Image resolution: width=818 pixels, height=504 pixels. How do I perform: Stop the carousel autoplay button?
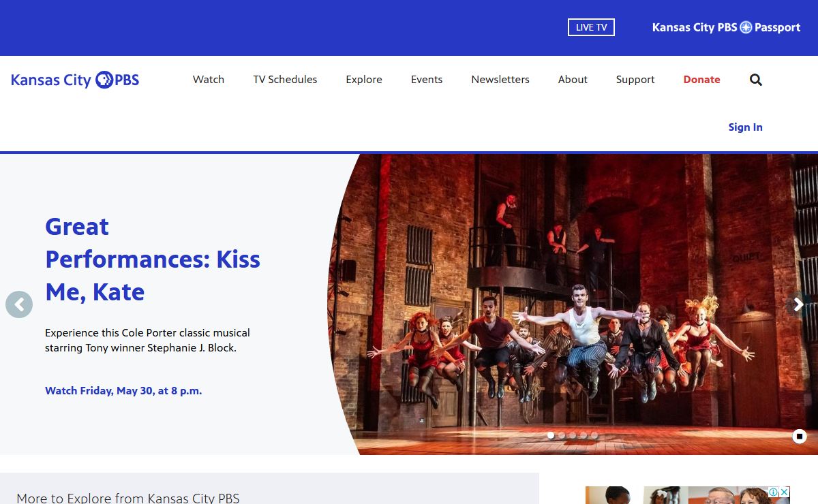(800, 437)
